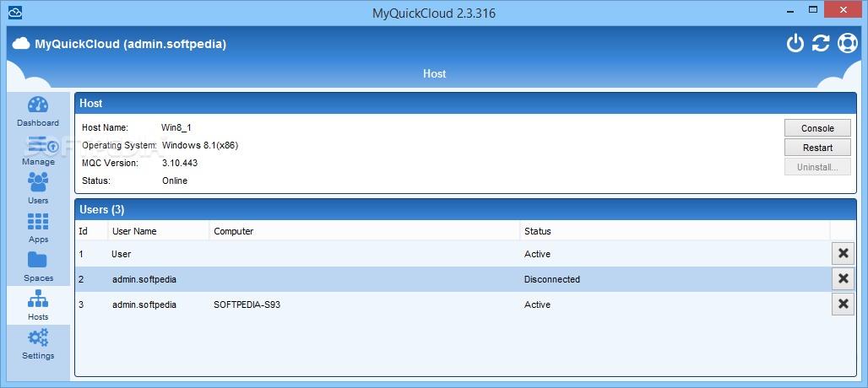Viewport: 868px width, 388px height.
Task: Click the Restart button
Action: click(x=817, y=147)
